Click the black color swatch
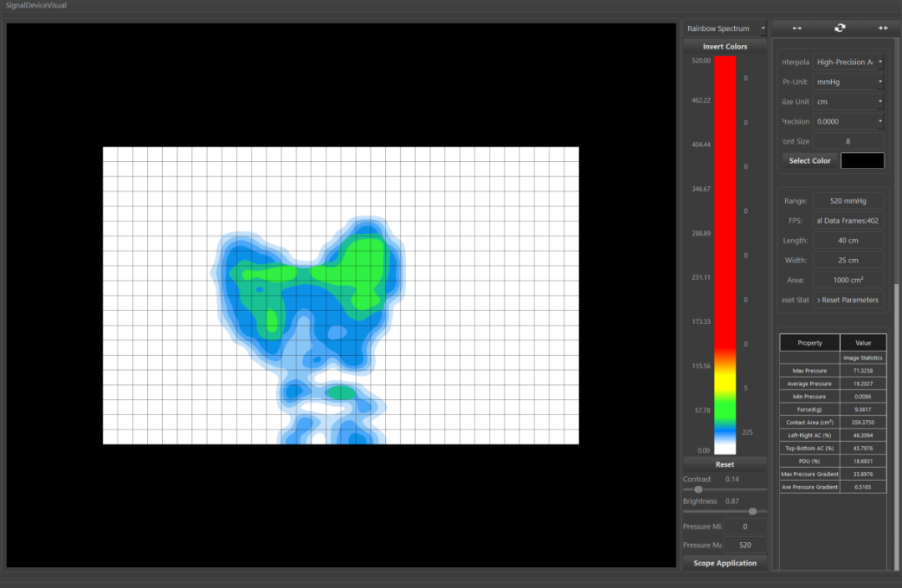902x588 pixels. [x=862, y=160]
